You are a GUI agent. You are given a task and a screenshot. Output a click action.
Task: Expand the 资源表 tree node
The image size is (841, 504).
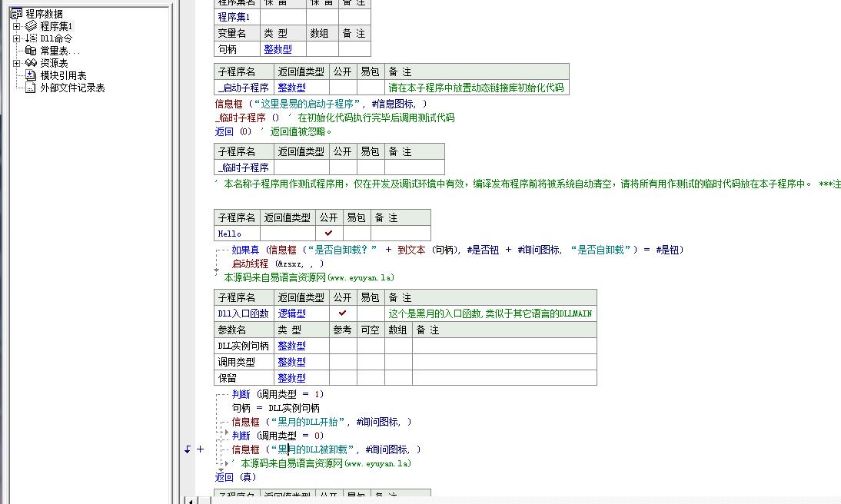[17, 63]
